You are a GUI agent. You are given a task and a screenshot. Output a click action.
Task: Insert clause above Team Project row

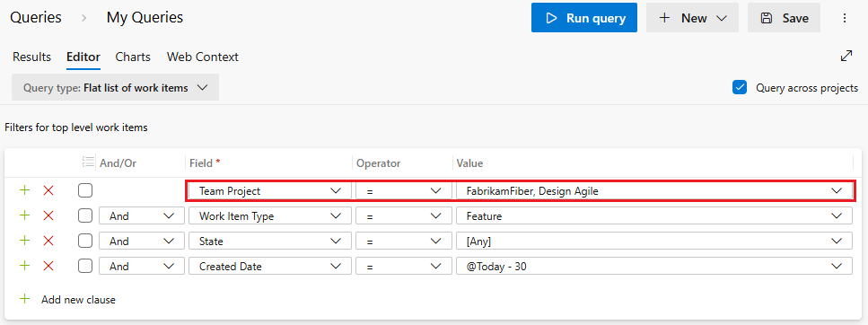(x=24, y=190)
